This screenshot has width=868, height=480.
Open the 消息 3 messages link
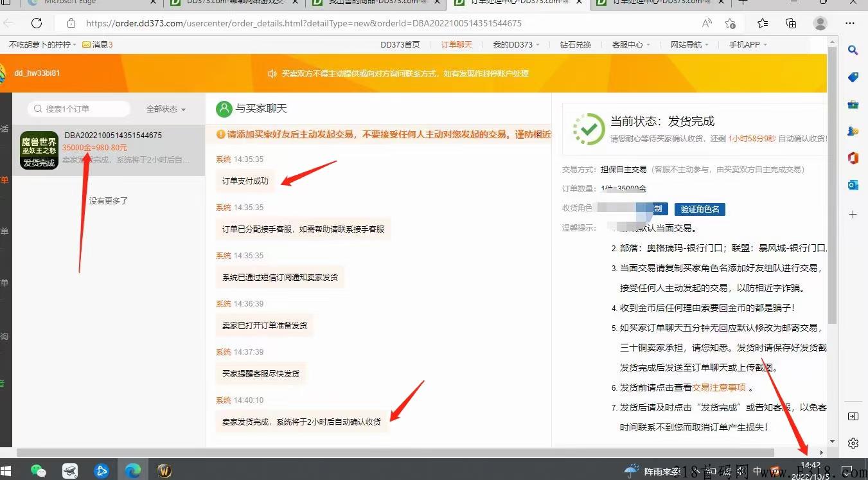(x=102, y=45)
